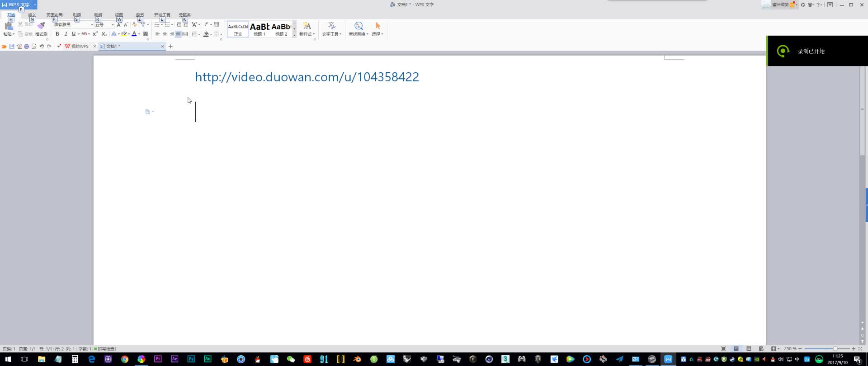The width and height of the screenshot is (868, 366).
Task: Switch to full screen view icon in status bar
Action: click(723, 349)
